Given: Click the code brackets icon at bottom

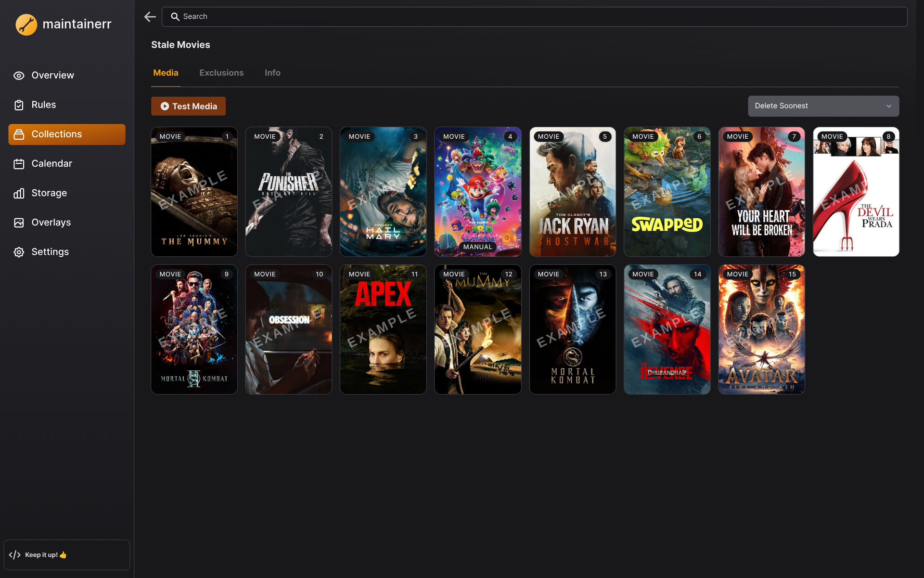Looking at the screenshot, I should (14, 555).
